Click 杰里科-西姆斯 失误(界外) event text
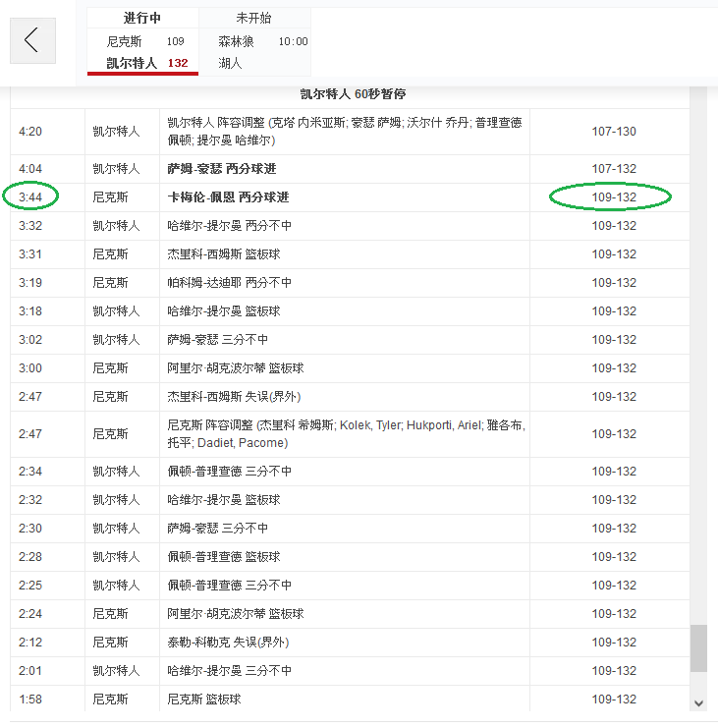 pos(234,397)
